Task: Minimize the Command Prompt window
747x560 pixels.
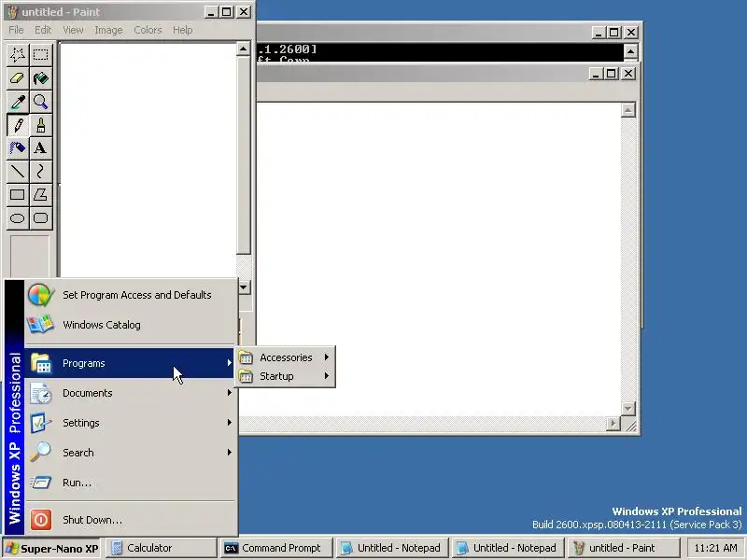Action: [599, 33]
